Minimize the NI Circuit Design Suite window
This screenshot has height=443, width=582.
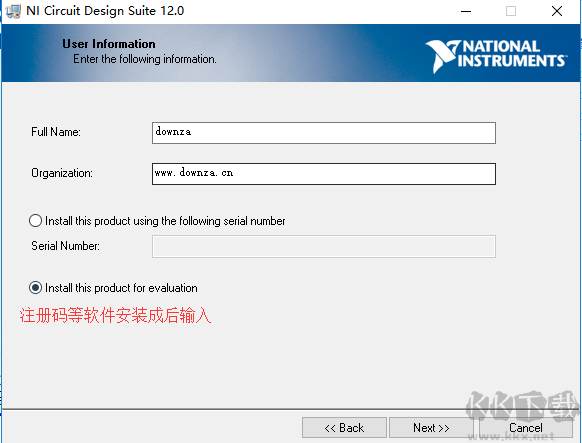[466, 12]
